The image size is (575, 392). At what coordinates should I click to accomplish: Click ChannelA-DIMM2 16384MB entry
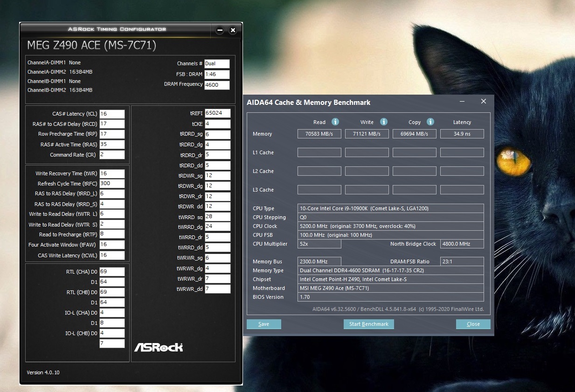pos(60,72)
